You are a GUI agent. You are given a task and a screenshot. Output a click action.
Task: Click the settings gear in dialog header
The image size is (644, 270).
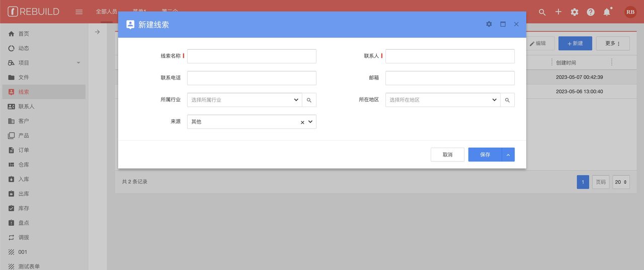point(489,24)
